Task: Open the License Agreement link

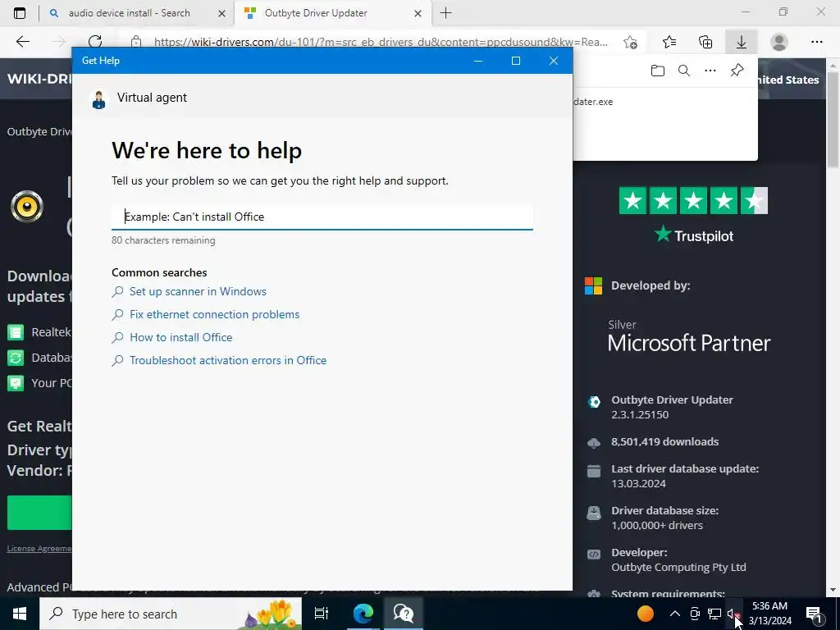Action: [39, 548]
